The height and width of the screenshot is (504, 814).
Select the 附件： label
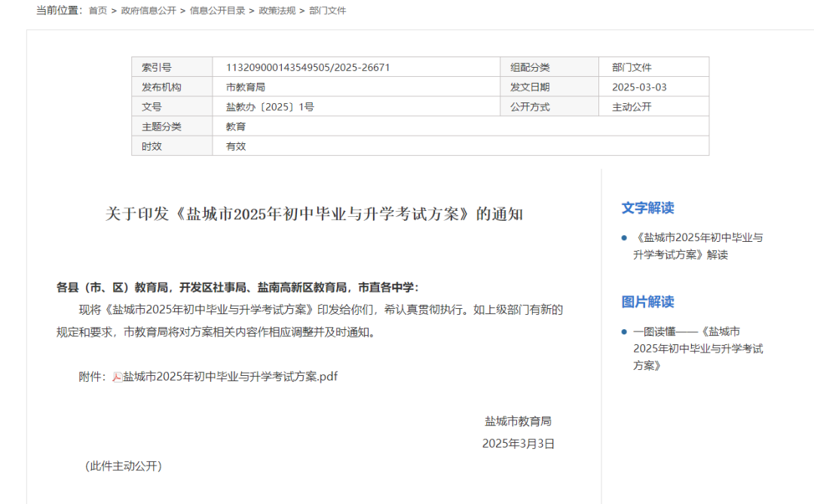click(x=93, y=377)
